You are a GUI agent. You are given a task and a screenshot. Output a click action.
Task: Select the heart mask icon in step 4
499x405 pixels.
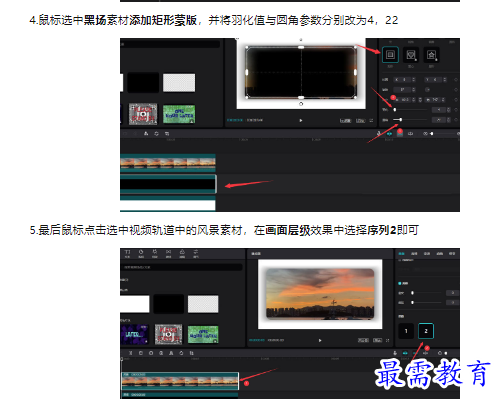coord(411,55)
